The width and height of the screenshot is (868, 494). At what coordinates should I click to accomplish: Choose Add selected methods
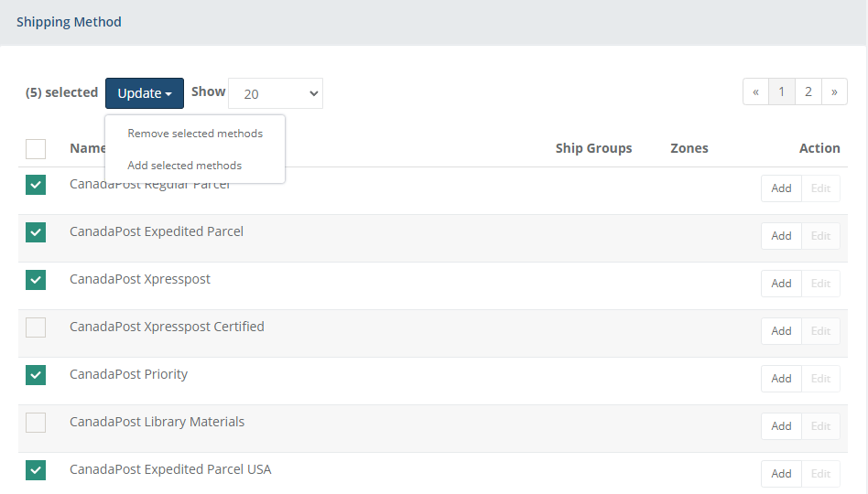[184, 166]
